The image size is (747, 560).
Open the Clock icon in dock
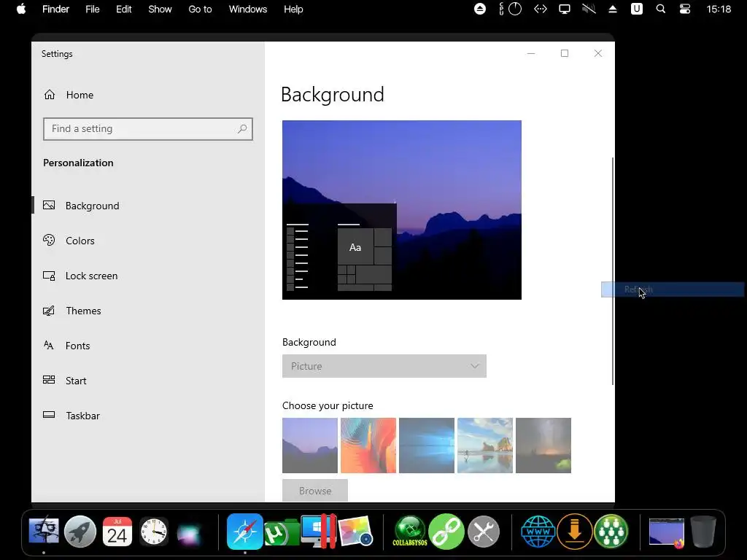[154, 532]
